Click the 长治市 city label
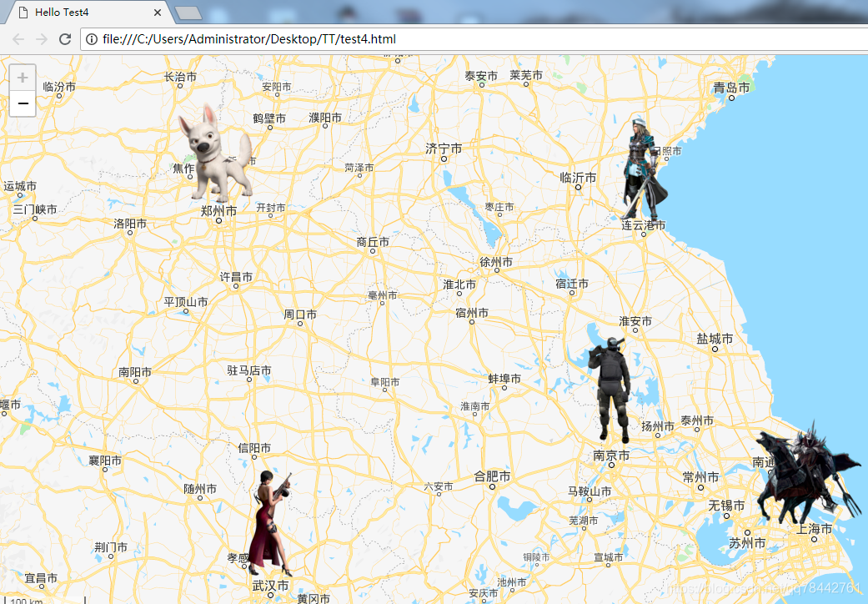 click(x=180, y=77)
